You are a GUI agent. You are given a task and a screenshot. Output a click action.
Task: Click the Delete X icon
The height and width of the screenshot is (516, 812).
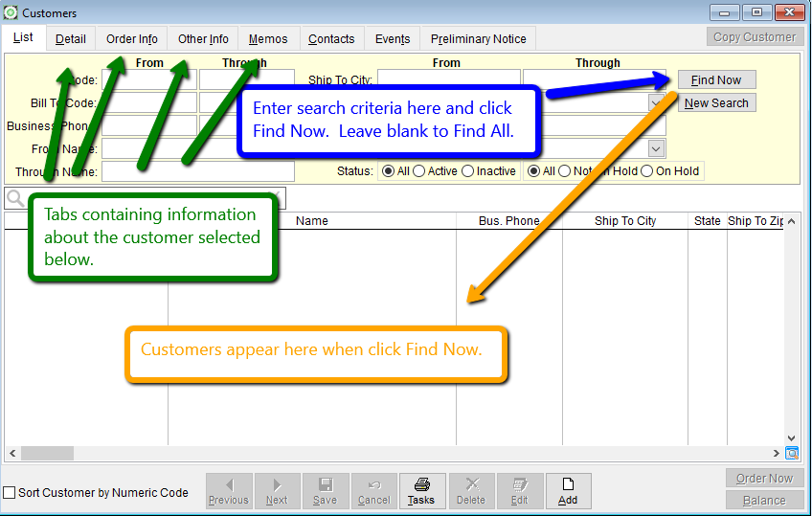471,485
